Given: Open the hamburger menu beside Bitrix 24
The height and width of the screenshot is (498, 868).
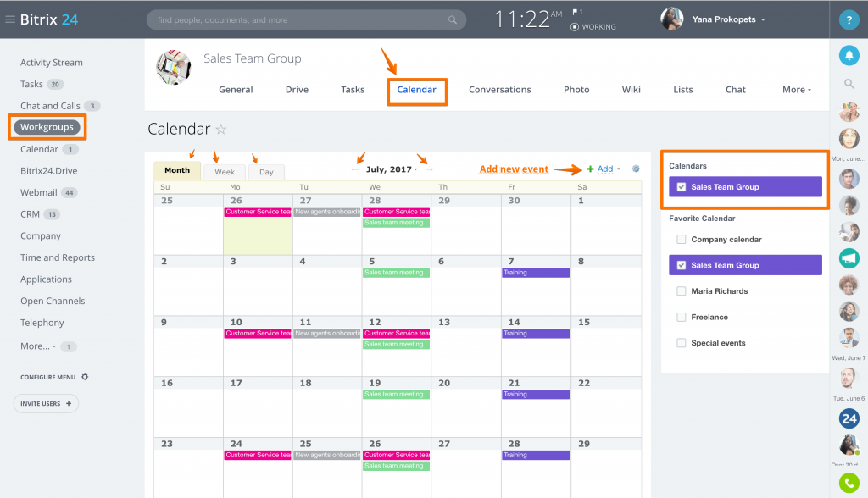Looking at the screenshot, I should [10, 19].
